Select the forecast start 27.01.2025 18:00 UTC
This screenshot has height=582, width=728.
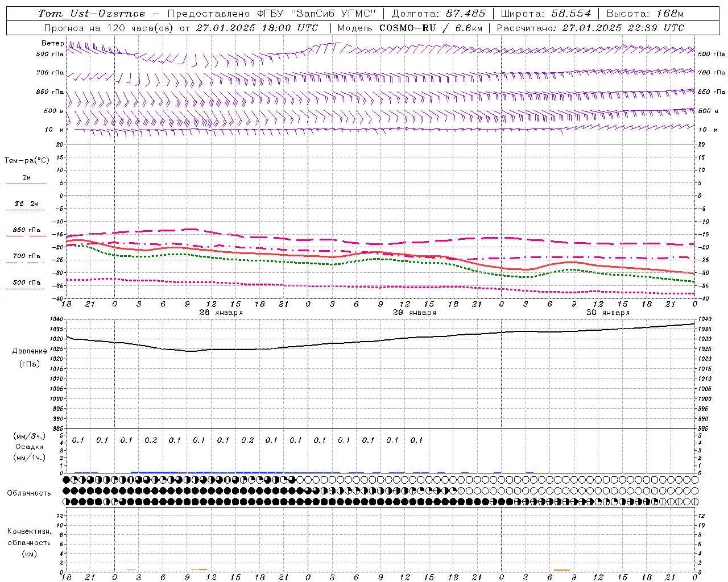257,28
